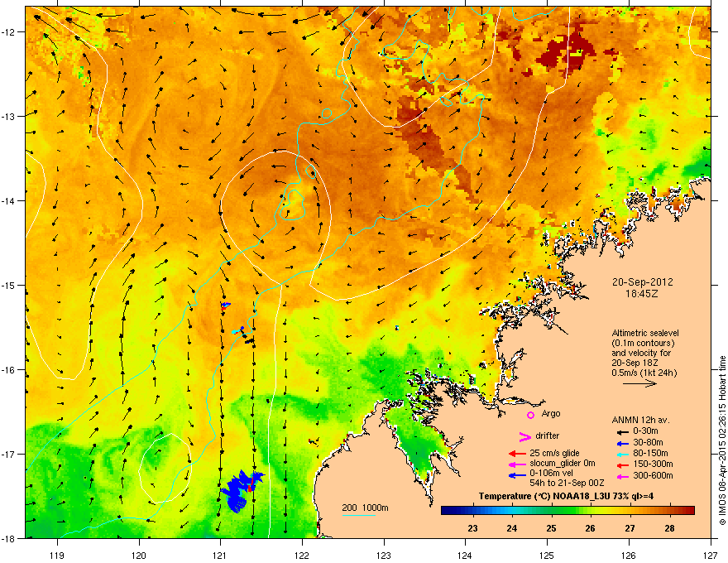Click the red arrow beside 25 cm/s glide
728x563 pixels.
[x=517, y=454]
